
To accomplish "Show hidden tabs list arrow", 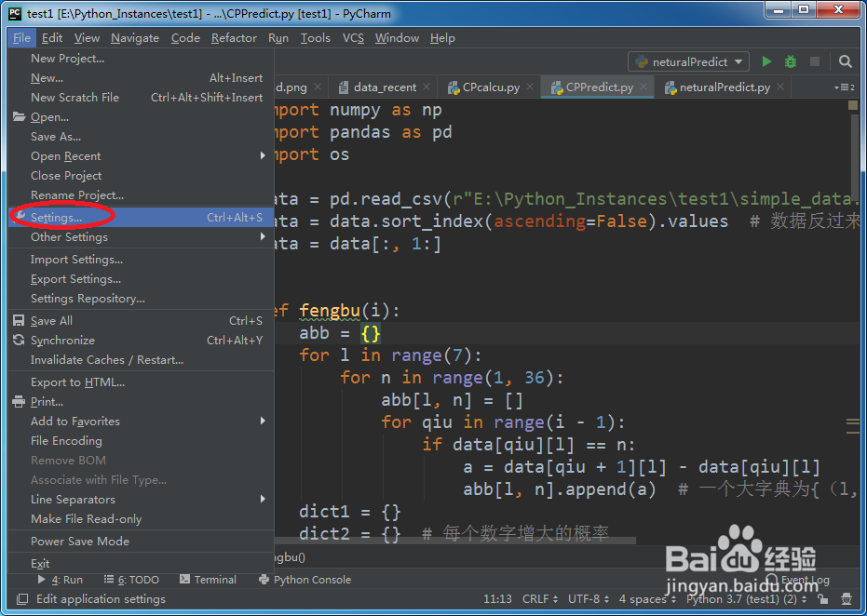I will pos(844,87).
